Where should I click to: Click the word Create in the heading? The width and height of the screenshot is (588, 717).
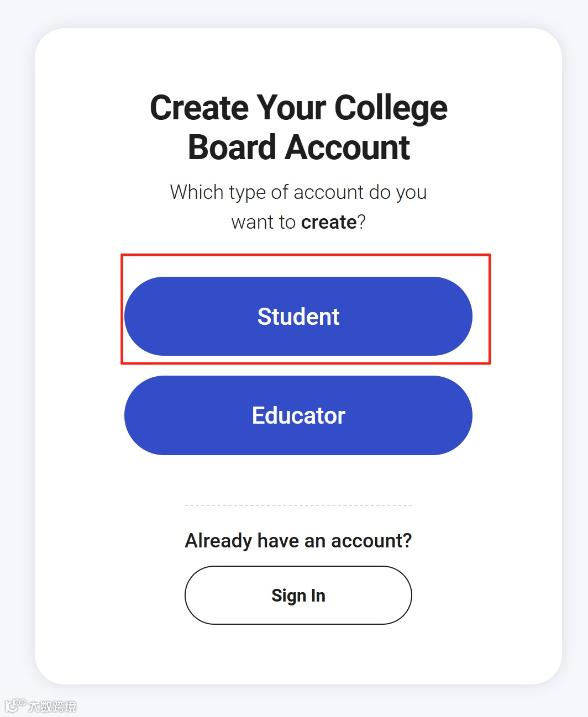200,107
